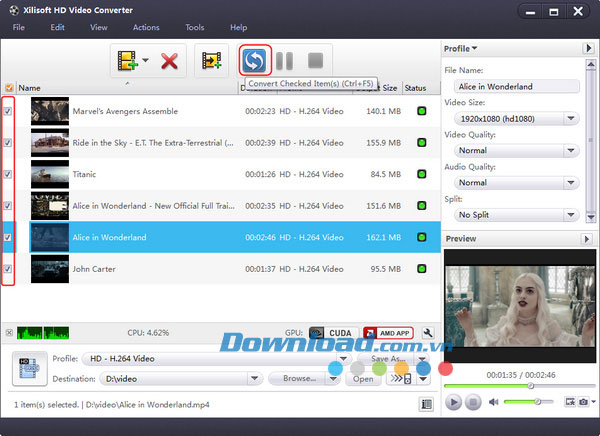Click the Add Output Profile icon
The height and width of the screenshot is (436, 600).
[x=212, y=60]
